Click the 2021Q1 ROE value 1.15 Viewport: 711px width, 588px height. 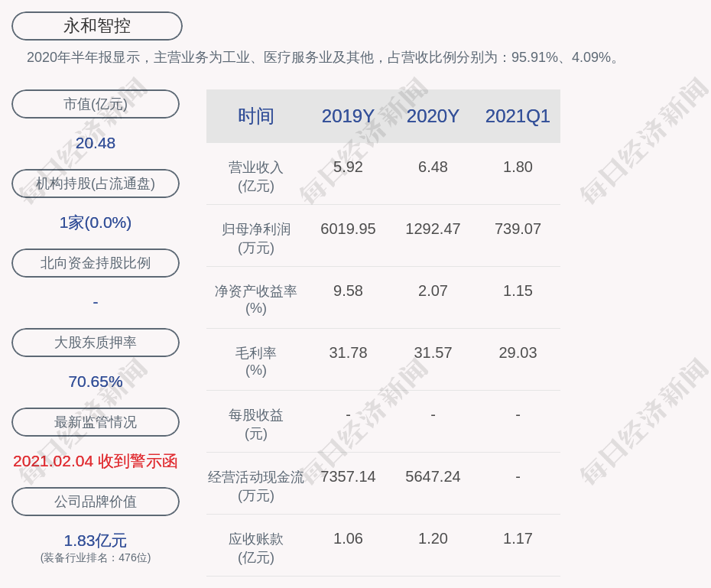518,291
